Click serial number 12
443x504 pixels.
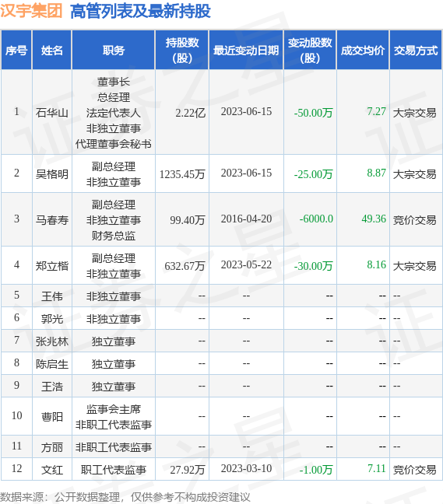click(16, 469)
